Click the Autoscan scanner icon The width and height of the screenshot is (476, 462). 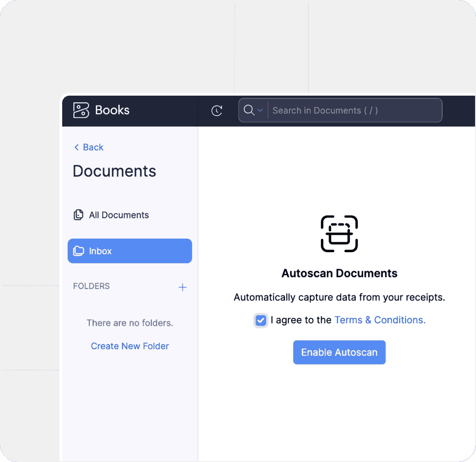[x=339, y=234]
